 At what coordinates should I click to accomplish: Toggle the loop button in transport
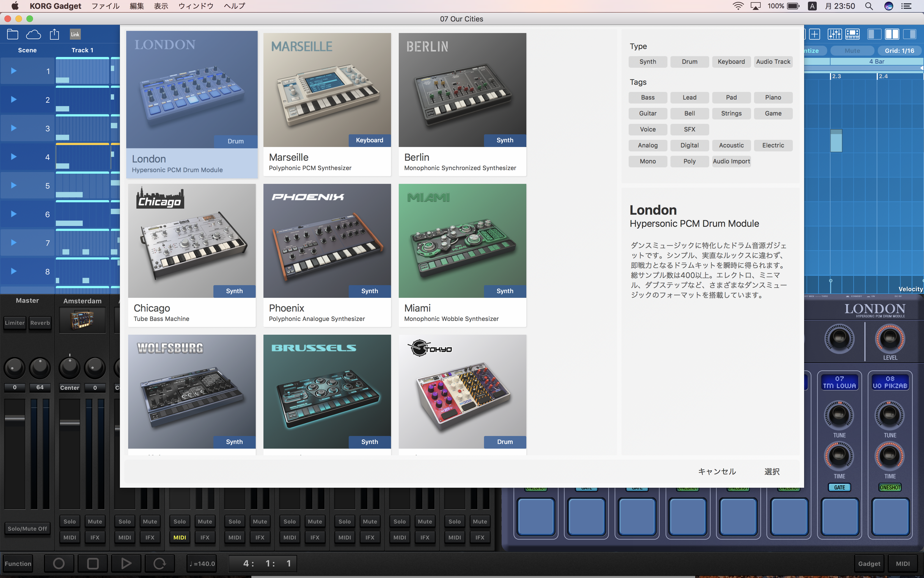pyautogui.click(x=159, y=563)
